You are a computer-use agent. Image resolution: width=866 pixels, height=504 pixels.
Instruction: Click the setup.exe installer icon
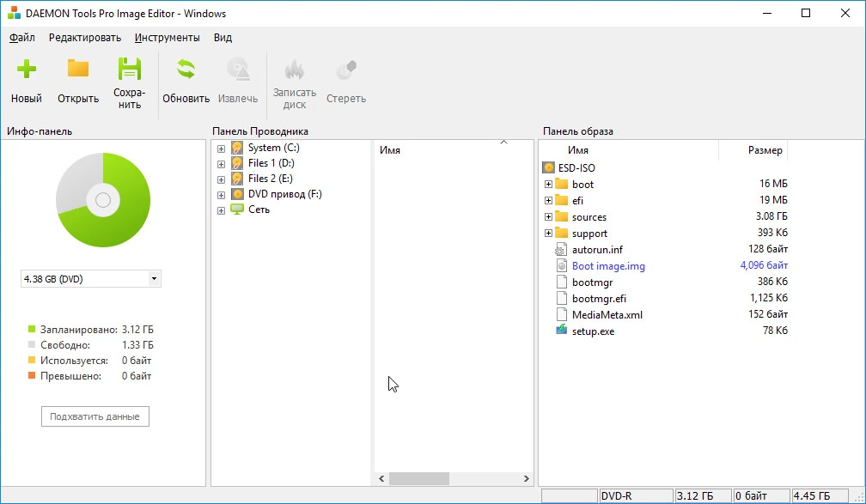[x=562, y=330]
